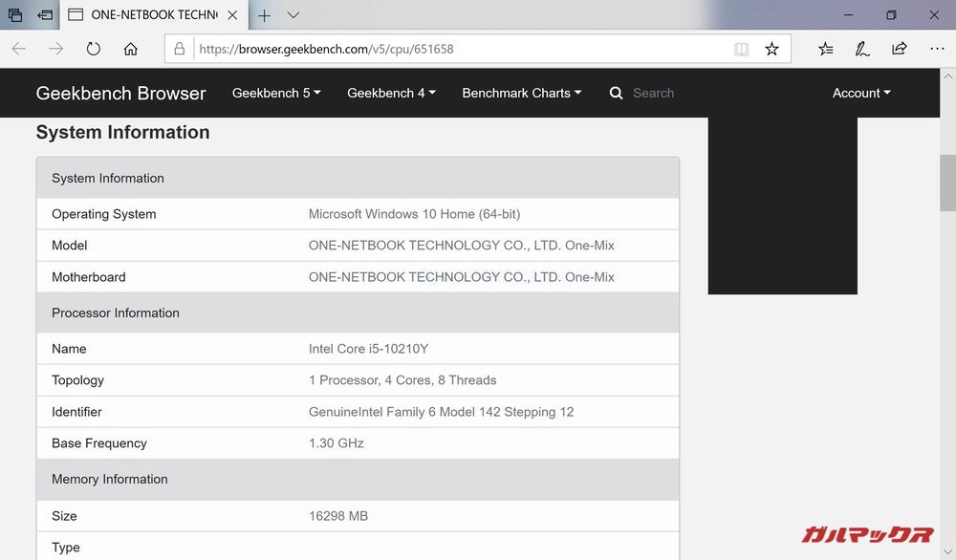
Task: Expand the Geekbench 4 dropdown
Action: tap(391, 93)
